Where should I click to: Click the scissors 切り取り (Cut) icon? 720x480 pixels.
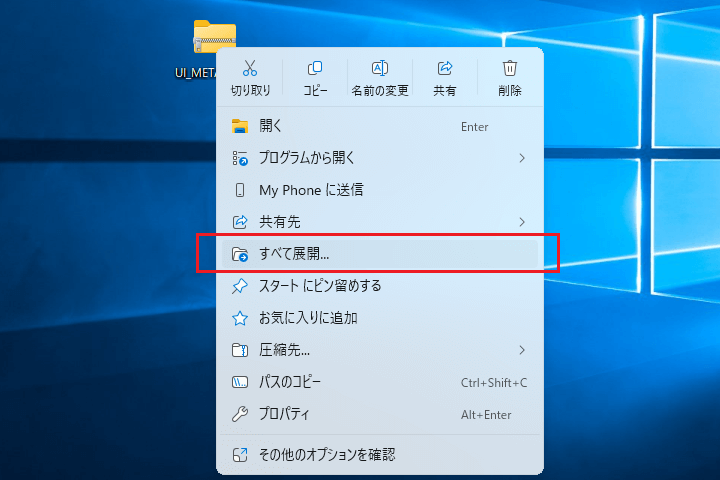(x=250, y=69)
